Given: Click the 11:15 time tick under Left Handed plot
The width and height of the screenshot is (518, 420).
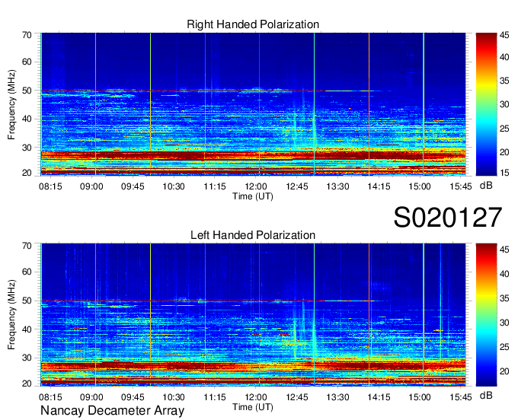Looking at the screenshot, I should (215, 397).
